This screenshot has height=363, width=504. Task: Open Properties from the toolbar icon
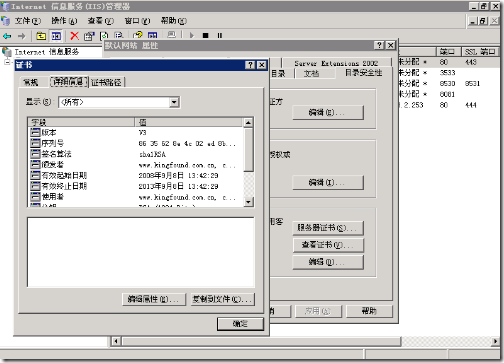89,36
